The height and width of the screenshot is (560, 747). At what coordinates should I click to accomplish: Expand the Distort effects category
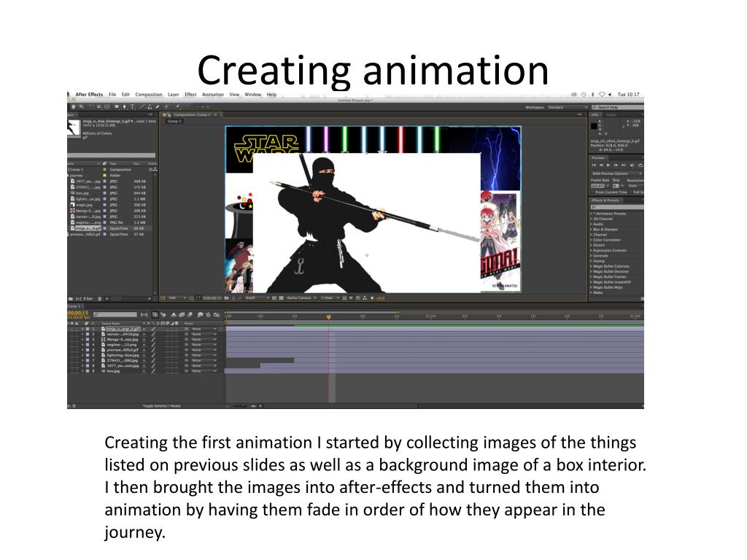[592, 245]
